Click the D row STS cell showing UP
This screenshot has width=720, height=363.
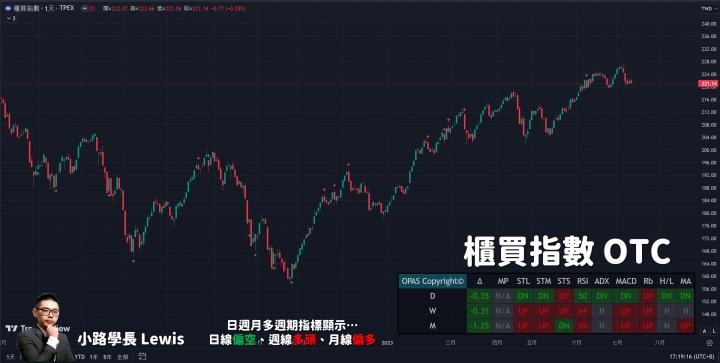tap(564, 296)
